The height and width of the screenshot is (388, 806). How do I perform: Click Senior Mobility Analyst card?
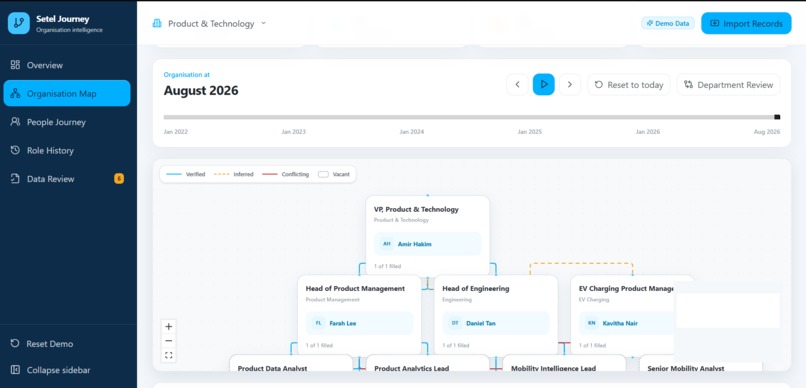tap(700, 364)
